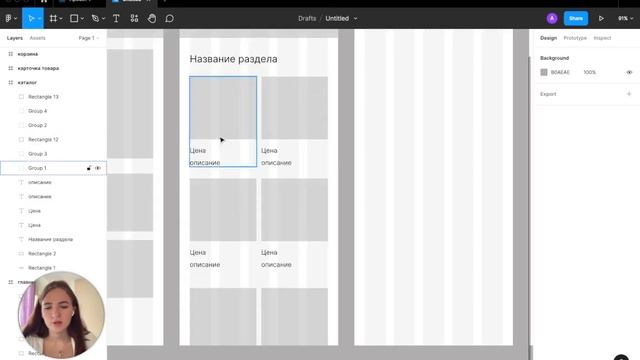
Task: Edit the Background hex color value
Action: (560, 72)
